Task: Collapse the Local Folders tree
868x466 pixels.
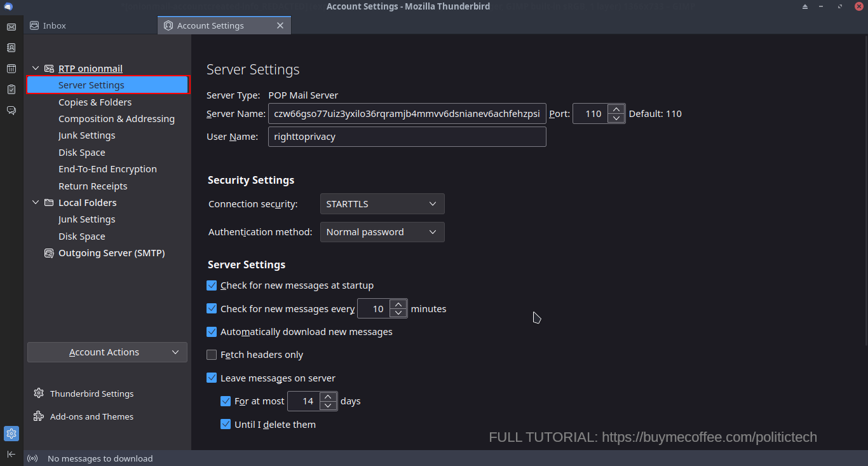Action: (36, 203)
